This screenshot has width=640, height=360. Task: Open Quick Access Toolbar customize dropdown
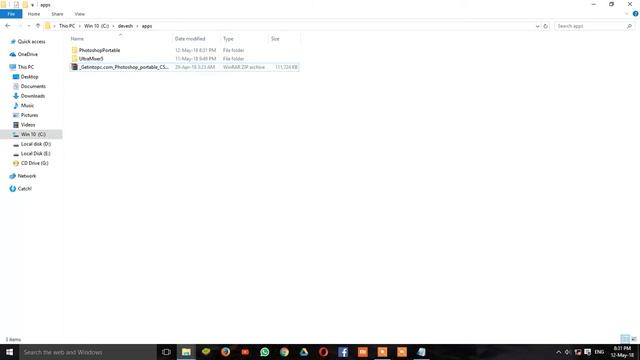(x=33, y=5)
